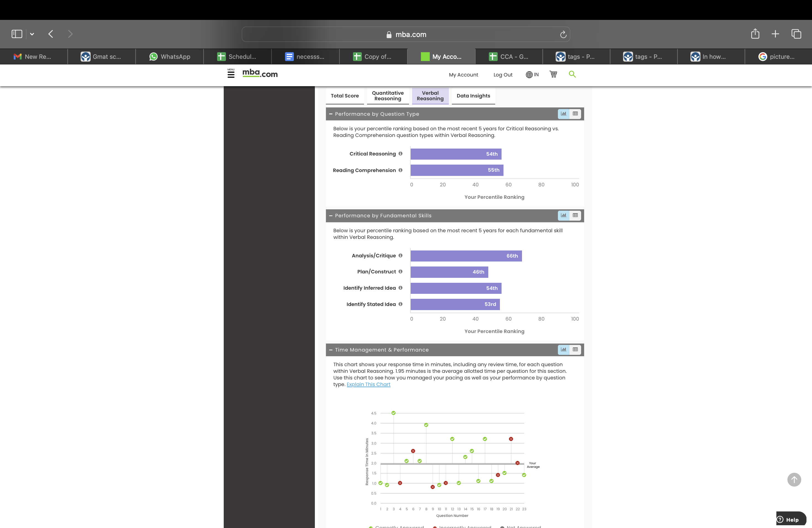Click the Safari share icon
The image size is (812, 528).
[755, 34]
